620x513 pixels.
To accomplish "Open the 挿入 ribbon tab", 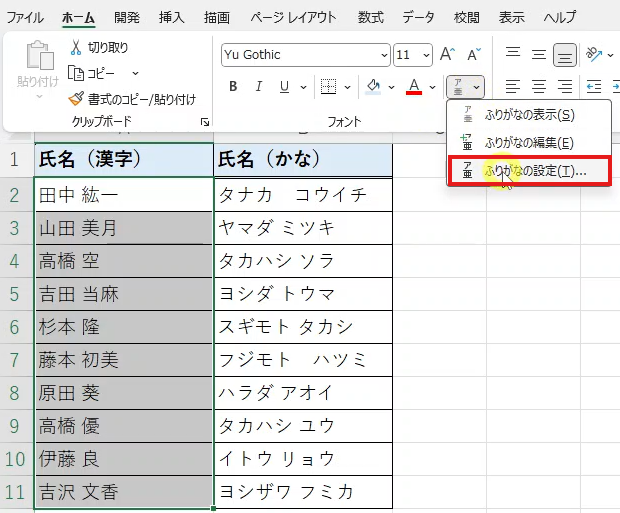I will tap(172, 17).
